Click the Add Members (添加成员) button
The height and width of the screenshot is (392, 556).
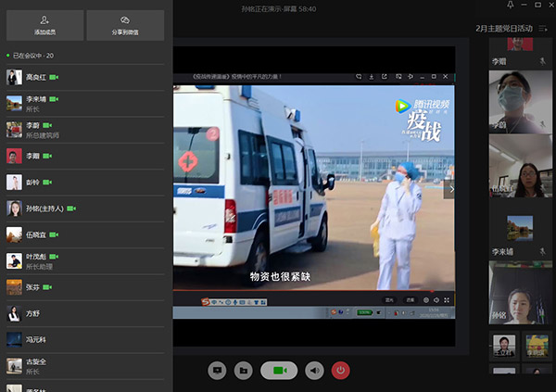[x=44, y=25]
